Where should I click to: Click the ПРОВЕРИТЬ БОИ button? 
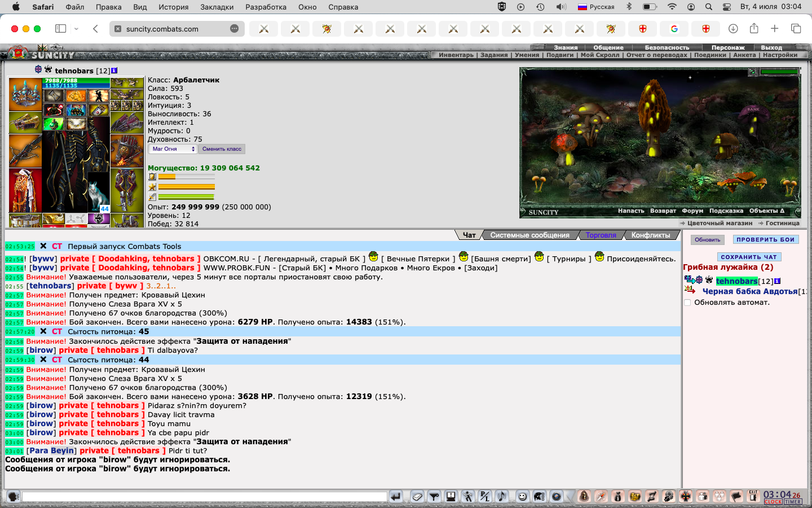(765, 240)
